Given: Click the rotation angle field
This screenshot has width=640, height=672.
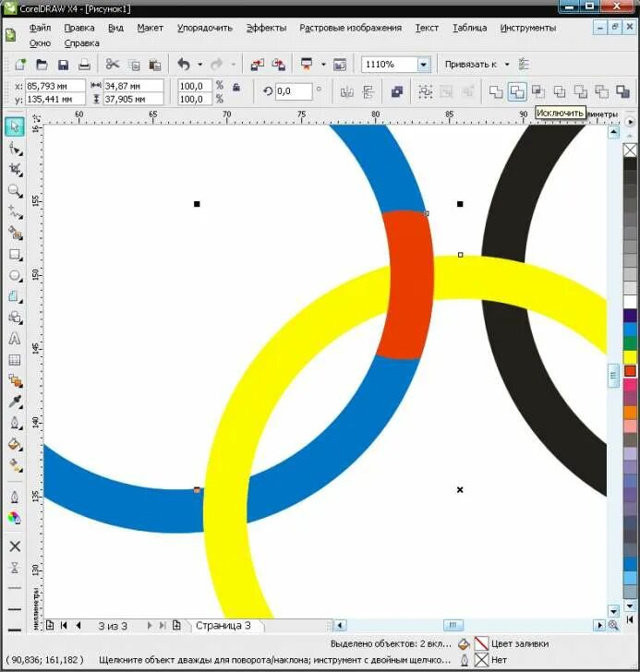Looking at the screenshot, I should pos(294,91).
